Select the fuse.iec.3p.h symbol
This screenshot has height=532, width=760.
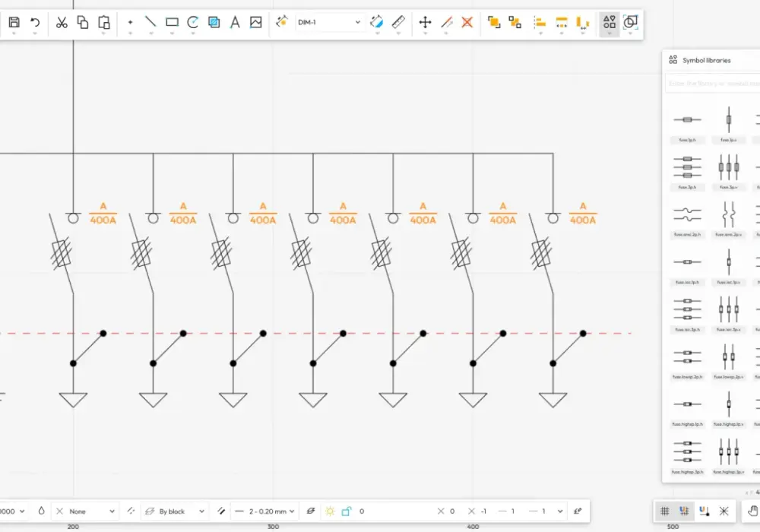click(687, 315)
